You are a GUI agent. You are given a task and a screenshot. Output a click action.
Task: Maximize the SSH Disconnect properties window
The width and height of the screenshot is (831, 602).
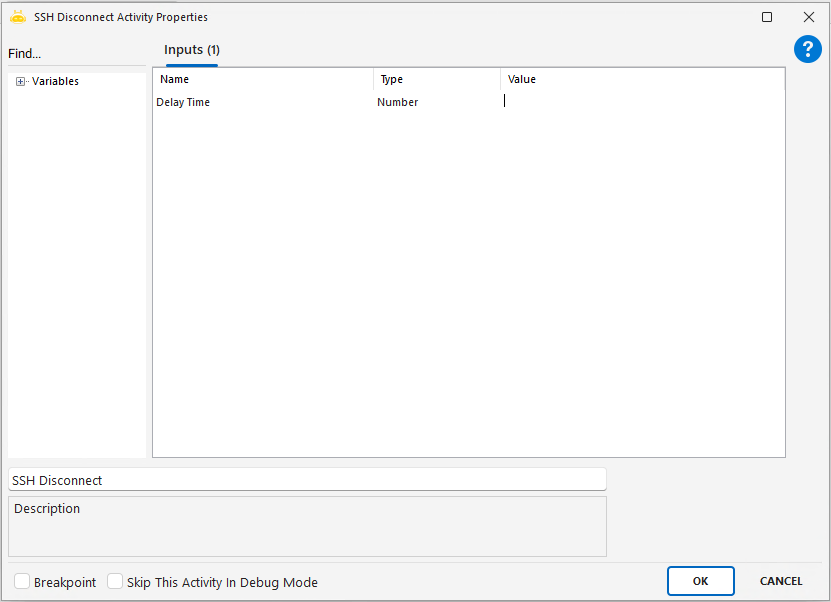pyautogui.click(x=767, y=17)
